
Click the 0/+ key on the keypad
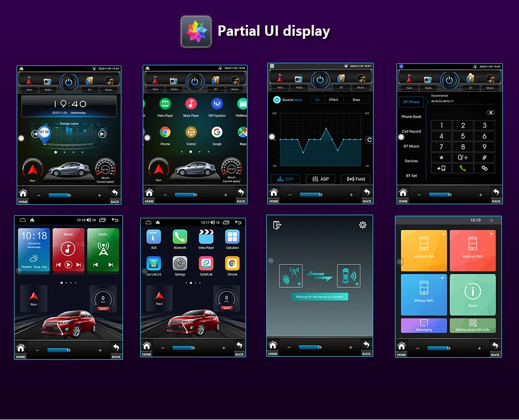[463, 158]
